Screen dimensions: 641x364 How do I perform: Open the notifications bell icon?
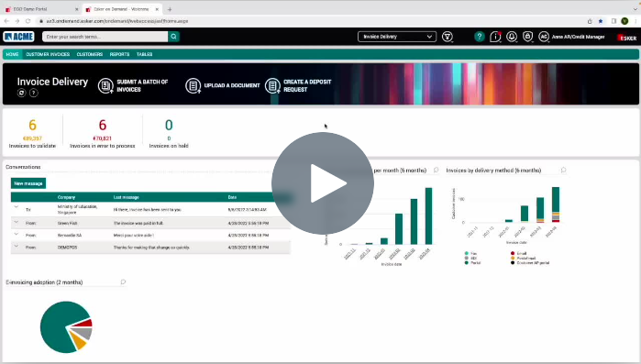(512, 37)
